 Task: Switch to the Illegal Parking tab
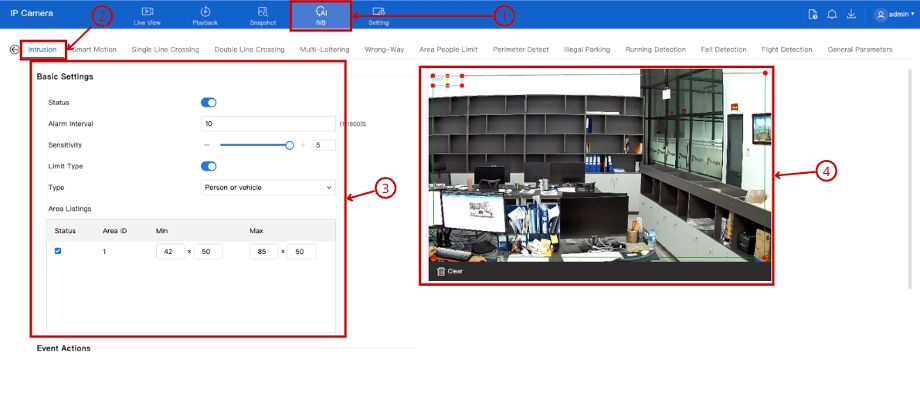coord(587,50)
